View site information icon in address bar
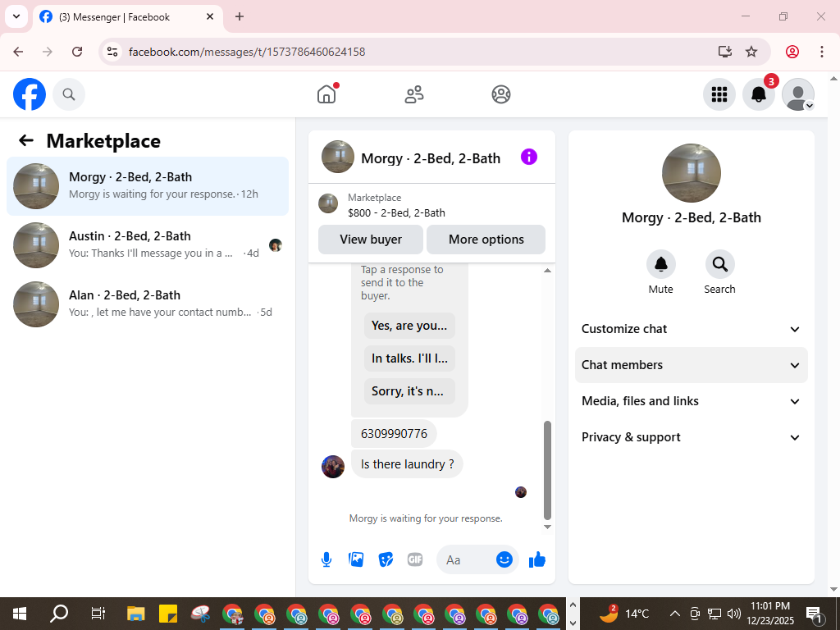The image size is (840, 630). coord(112,52)
